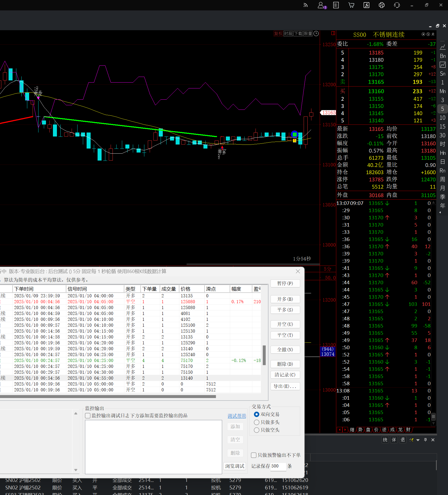
Task: Click the 暂停(P) button
Action: [285, 283]
